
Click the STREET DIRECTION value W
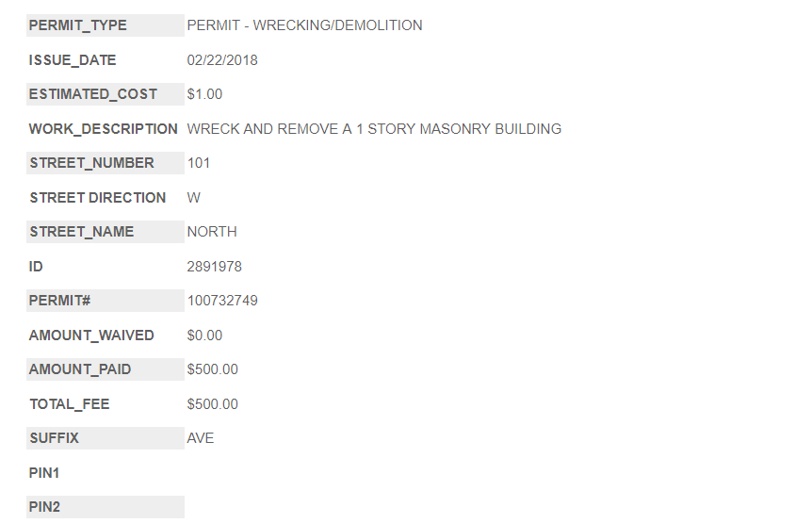(x=194, y=198)
